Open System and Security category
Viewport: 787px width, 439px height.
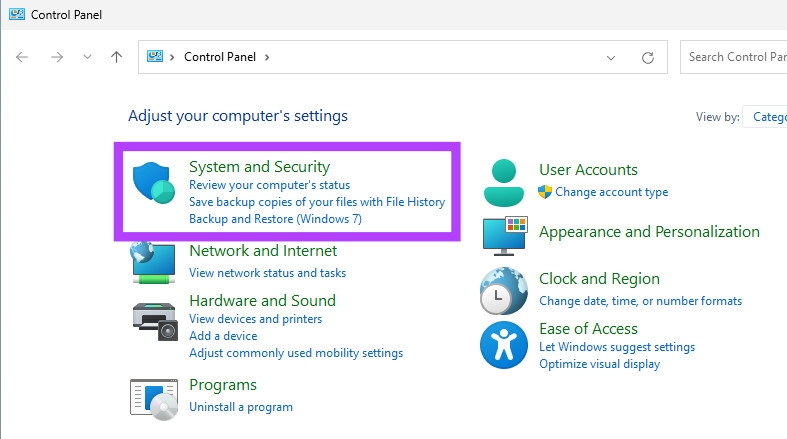tap(259, 167)
